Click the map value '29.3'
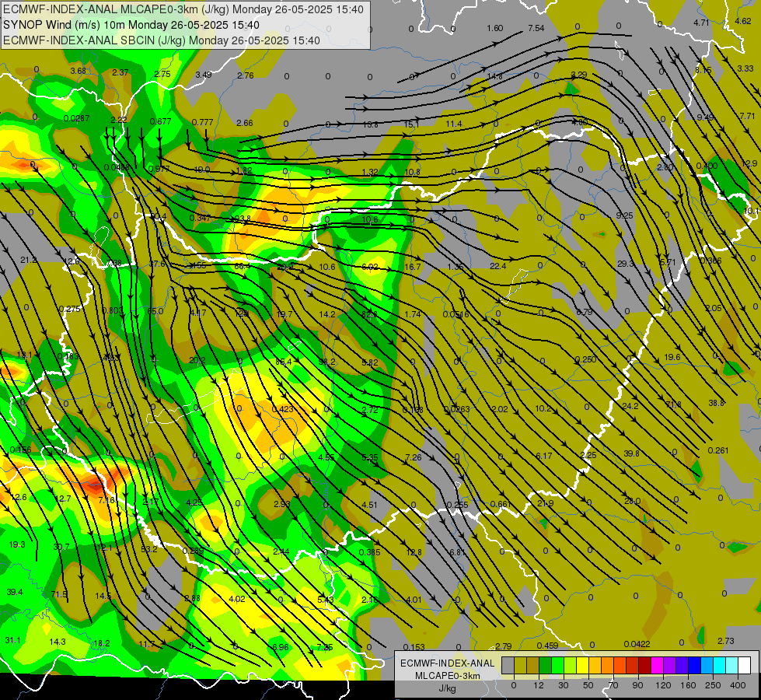The width and height of the screenshot is (761, 700). click(626, 264)
